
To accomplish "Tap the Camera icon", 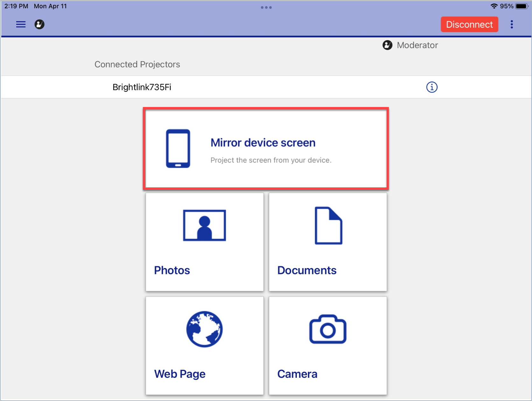I will coord(328,330).
